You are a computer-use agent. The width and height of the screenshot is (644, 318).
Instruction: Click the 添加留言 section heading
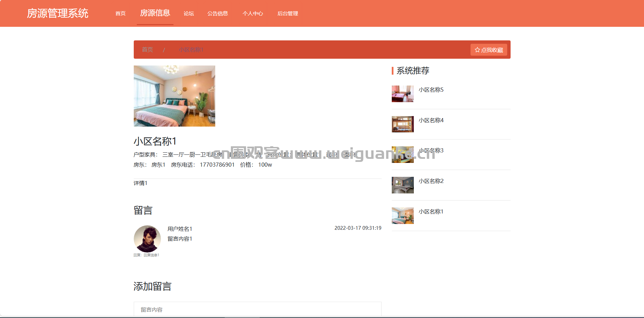pos(152,286)
